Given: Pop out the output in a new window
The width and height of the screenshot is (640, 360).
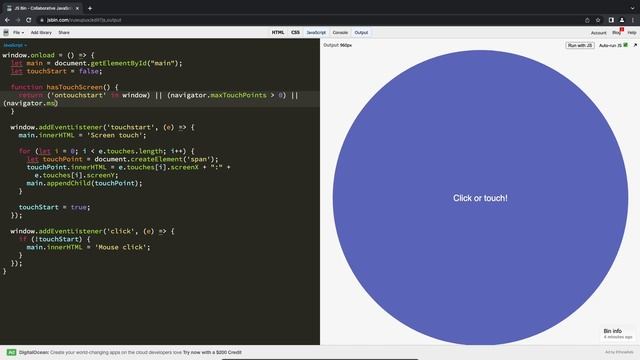Looking at the screenshot, I should [635, 45].
